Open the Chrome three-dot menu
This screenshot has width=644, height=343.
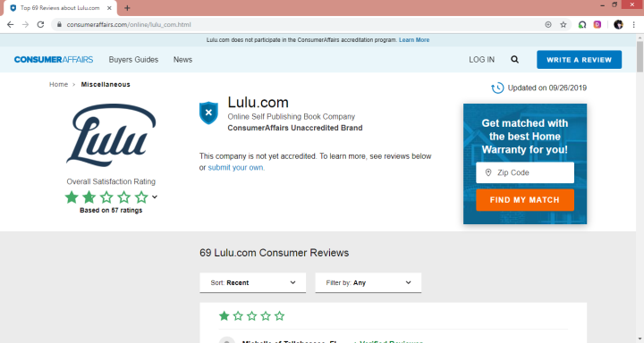pyautogui.click(x=634, y=25)
